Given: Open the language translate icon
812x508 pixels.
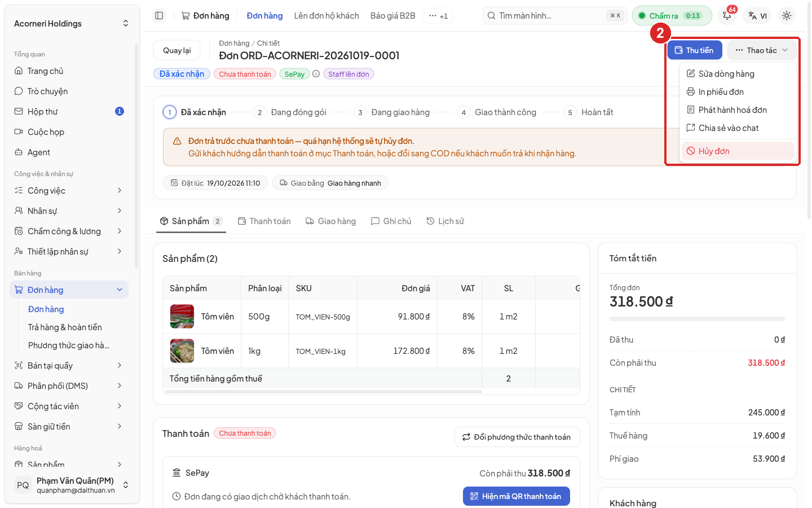Looking at the screenshot, I should pos(757,16).
